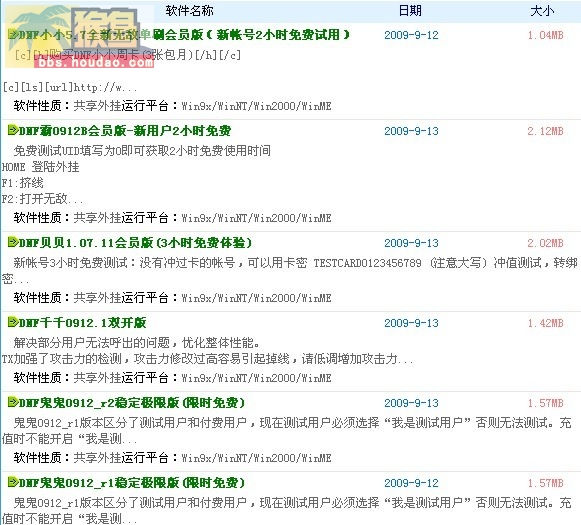
Task: Click the 软件性质 line under DNF霸0912B
Action: pyautogui.click(x=172, y=218)
